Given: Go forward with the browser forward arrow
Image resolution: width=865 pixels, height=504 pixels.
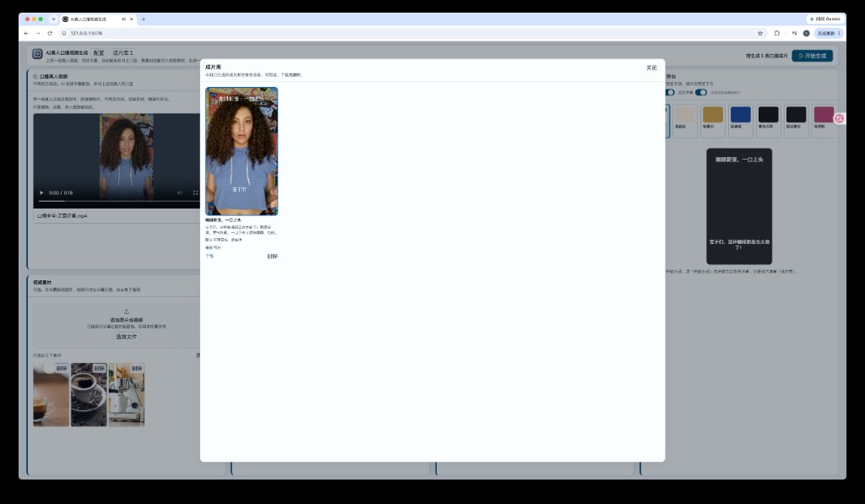Looking at the screenshot, I should point(38,34).
